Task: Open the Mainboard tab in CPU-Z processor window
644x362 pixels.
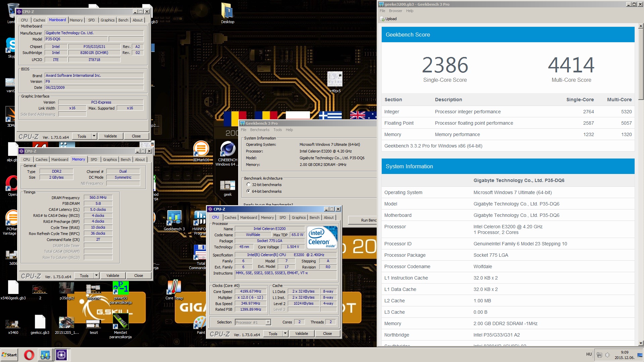Action: point(248,218)
